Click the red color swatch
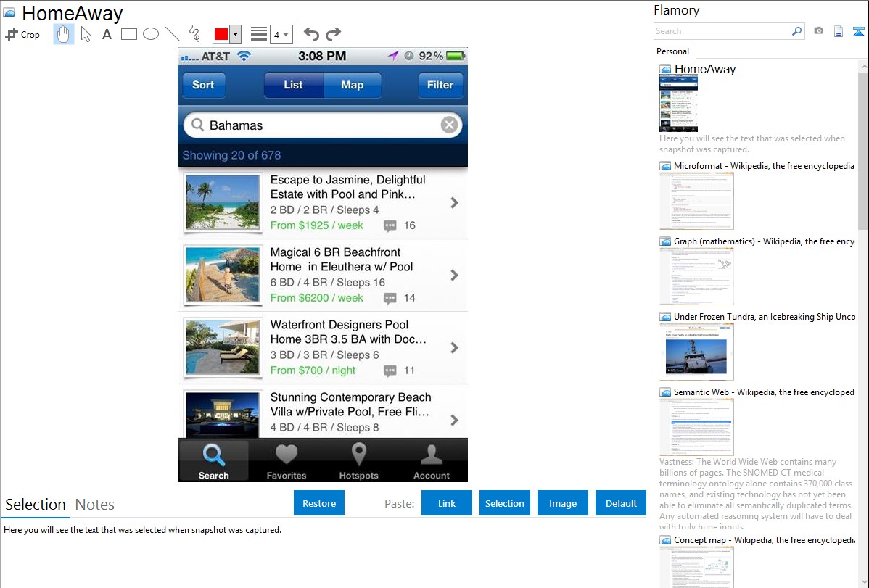This screenshot has height=588, width=869. click(x=221, y=34)
